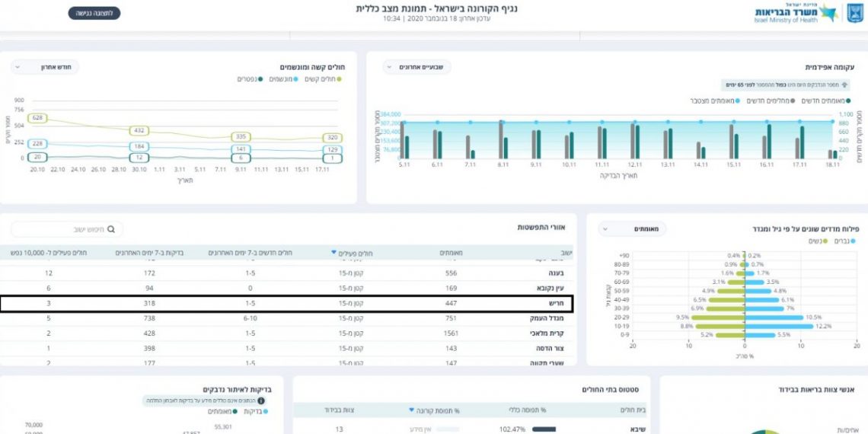Open the שבועיים אחרונים dropdown on the epidemic curve

tap(416, 67)
